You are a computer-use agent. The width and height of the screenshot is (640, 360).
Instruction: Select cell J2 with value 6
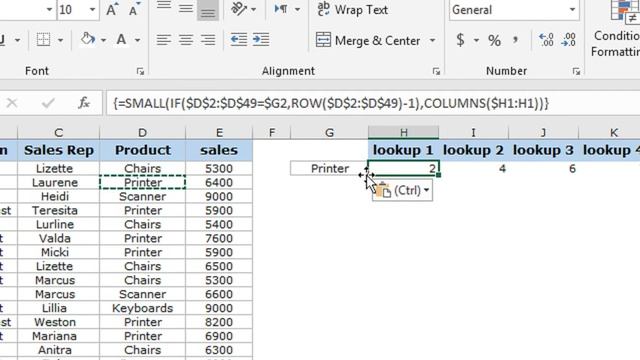pos(543,168)
